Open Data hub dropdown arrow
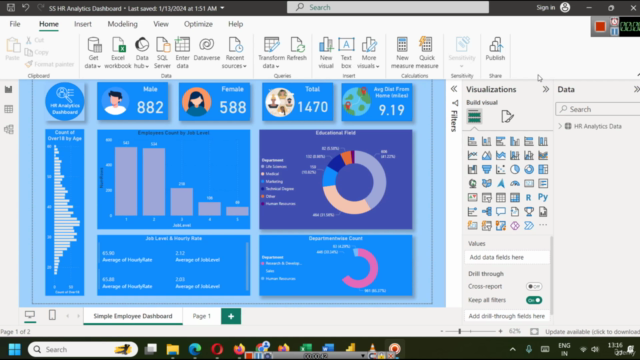This screenshot has height=360, width=640. coord(147,67)
